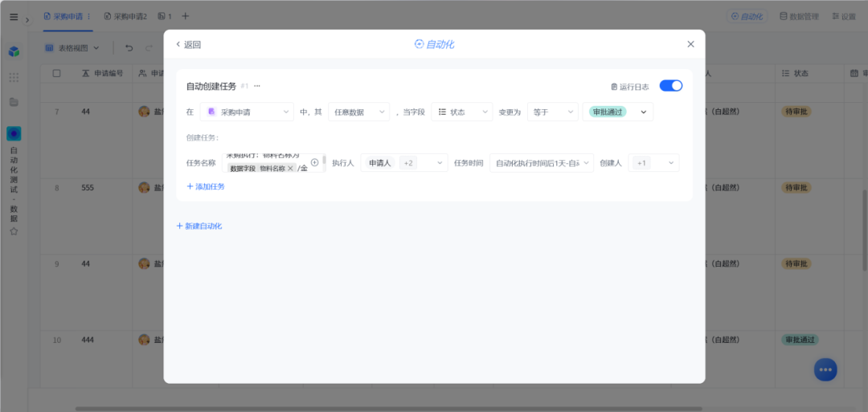
Task: Click the 审批通过 status in row 10
Action: 800,340
